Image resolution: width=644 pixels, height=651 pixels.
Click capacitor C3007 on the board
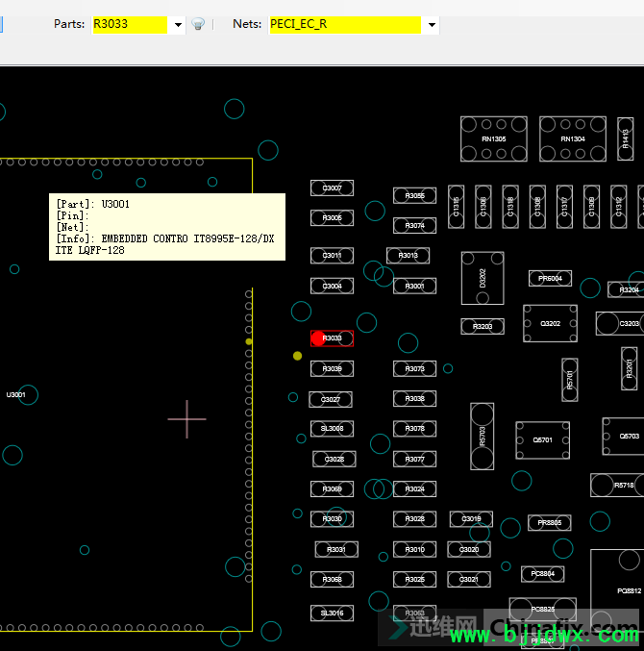click(x=332, y=188)
